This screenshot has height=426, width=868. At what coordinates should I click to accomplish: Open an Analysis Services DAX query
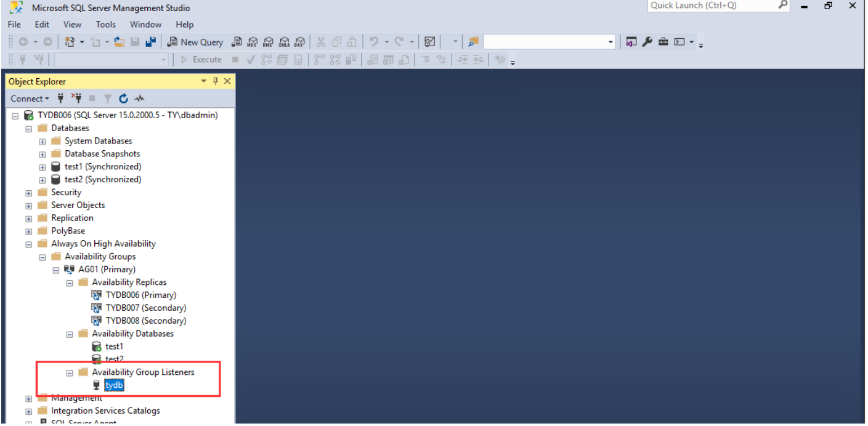299,42
